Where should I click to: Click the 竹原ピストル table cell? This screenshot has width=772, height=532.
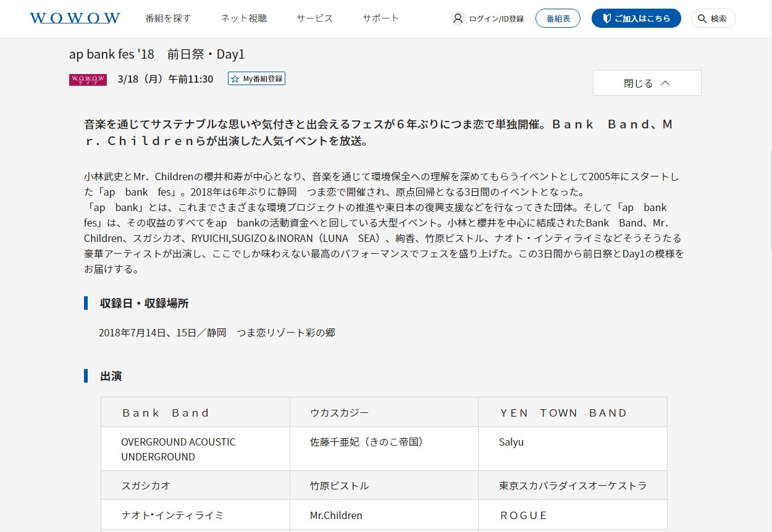click(384, 486)
